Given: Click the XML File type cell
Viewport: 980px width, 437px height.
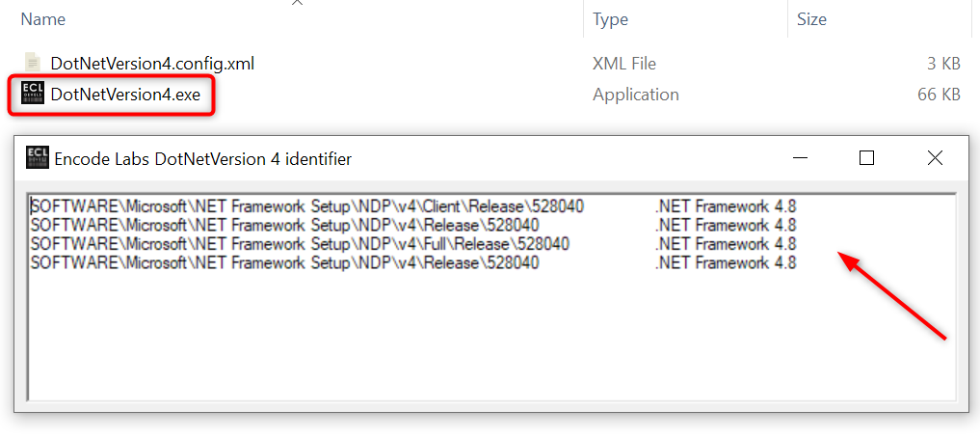Looking at the screenshot, I should point(624,64).
